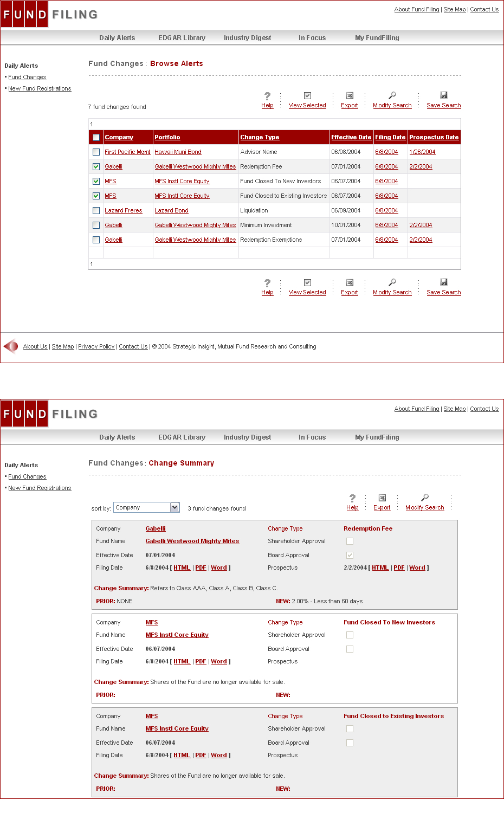Screen dimensions: 504x813
Task: Click the About Us link in the footer
Action: (35, 347)
